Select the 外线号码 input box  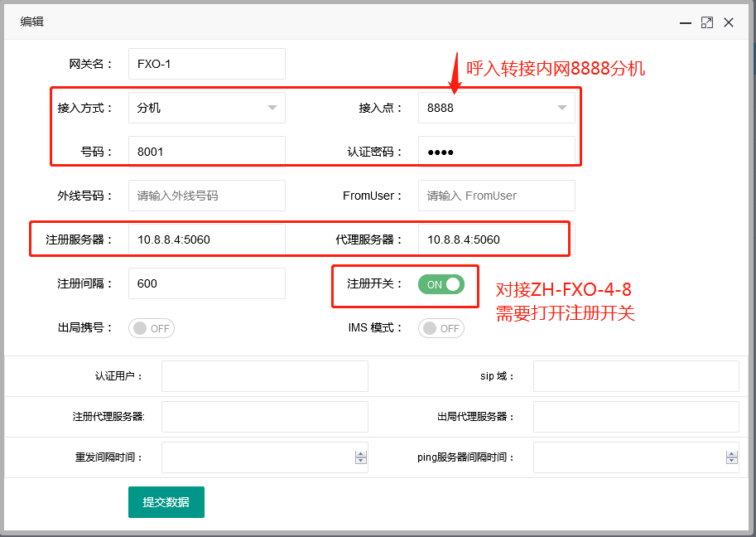(x=206, y=196)
